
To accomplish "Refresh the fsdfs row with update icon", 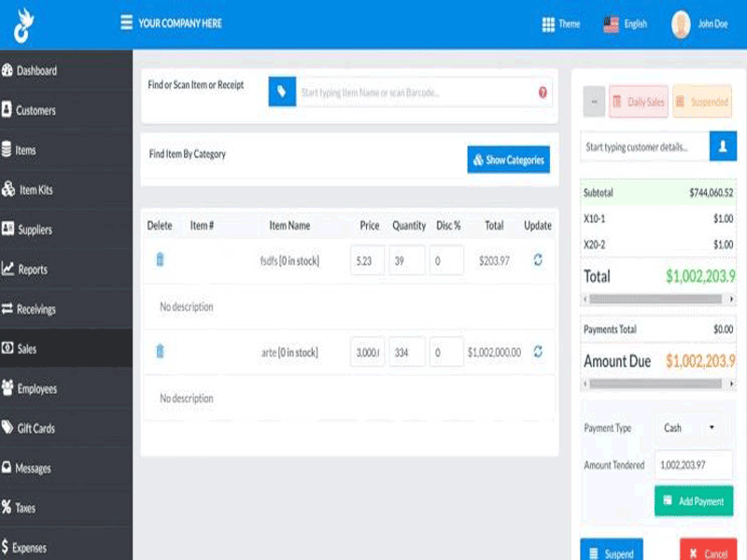I will point(538,260).
